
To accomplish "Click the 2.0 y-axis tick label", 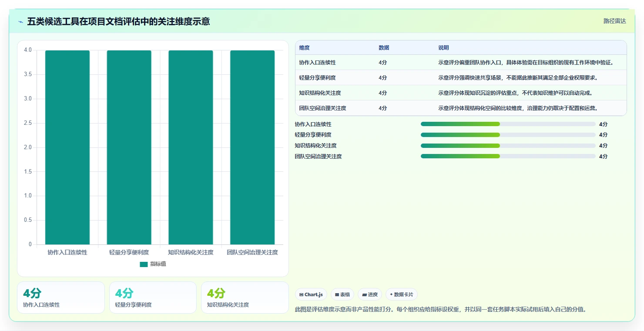I will pyautogui.click(x=28, y=147).
